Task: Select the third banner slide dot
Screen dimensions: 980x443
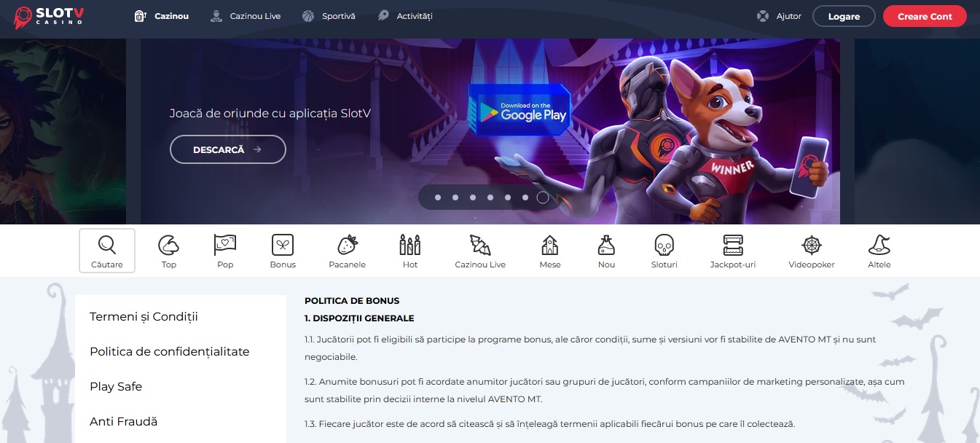Action: [473, 197]
